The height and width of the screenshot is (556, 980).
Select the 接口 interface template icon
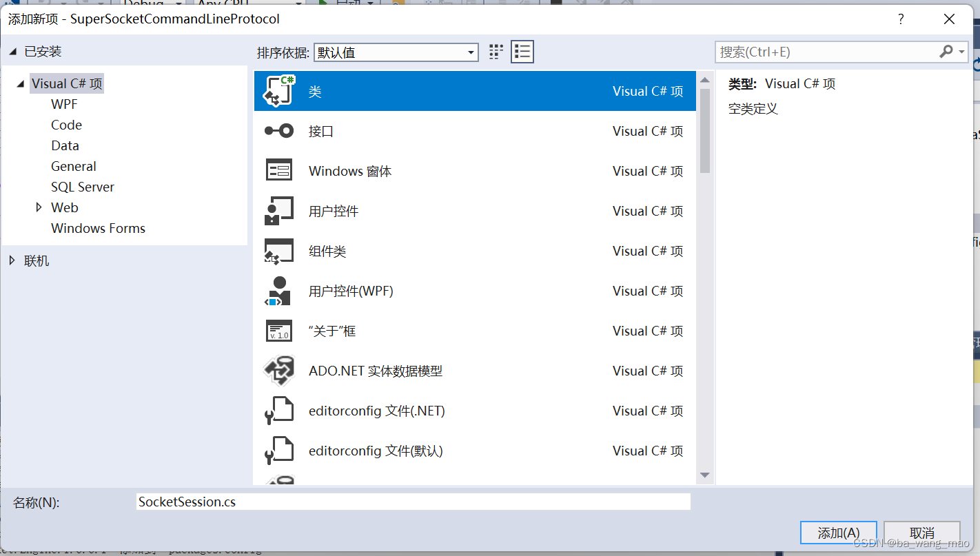[280, 131]
